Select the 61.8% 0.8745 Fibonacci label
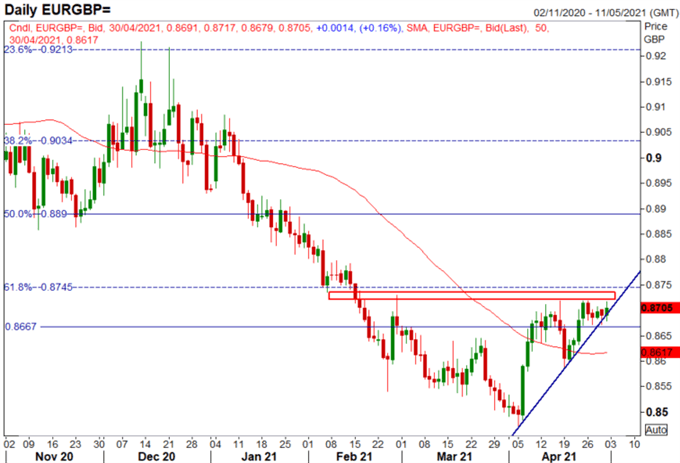The image size is (680, 463). coord(38,287)
